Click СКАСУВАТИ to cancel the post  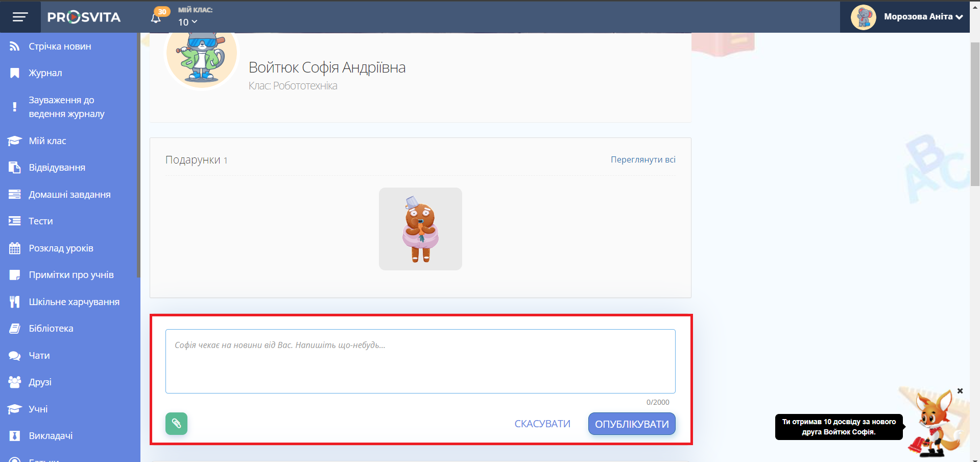pos(542,424)
